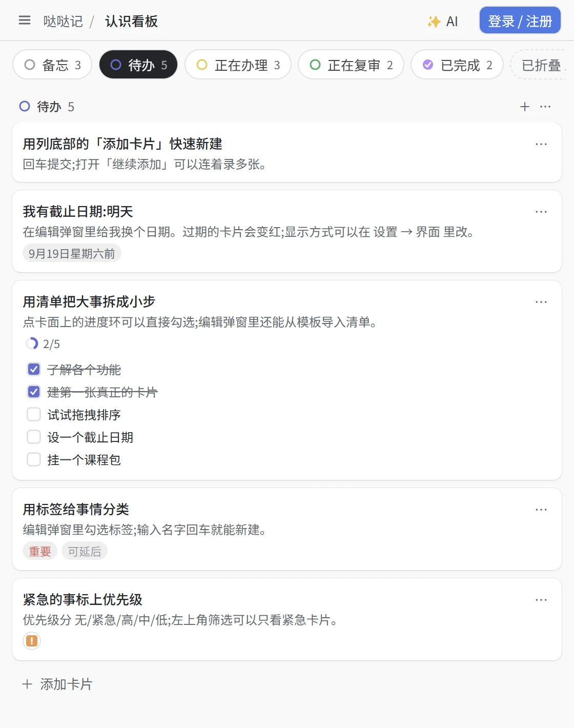574x728 pixels.
Task: Click the 编辑弹窗里勾选标签 description text
Action: [145, 530]
